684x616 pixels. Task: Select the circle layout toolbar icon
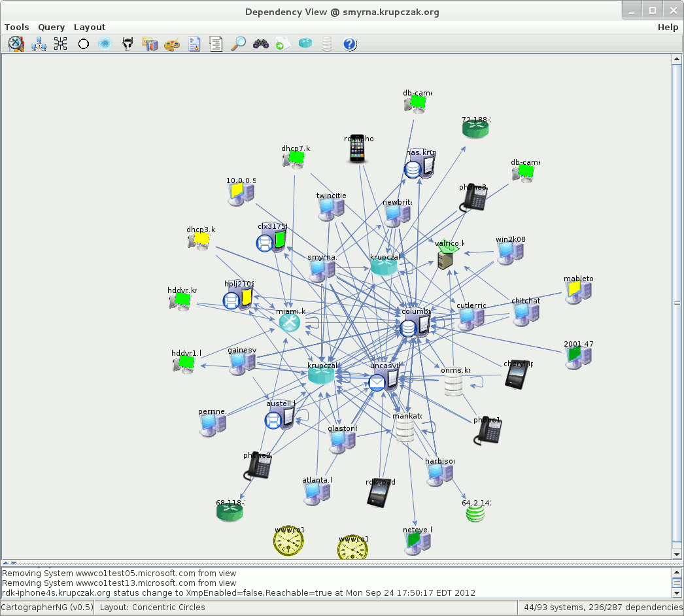(x=83, y=44)
